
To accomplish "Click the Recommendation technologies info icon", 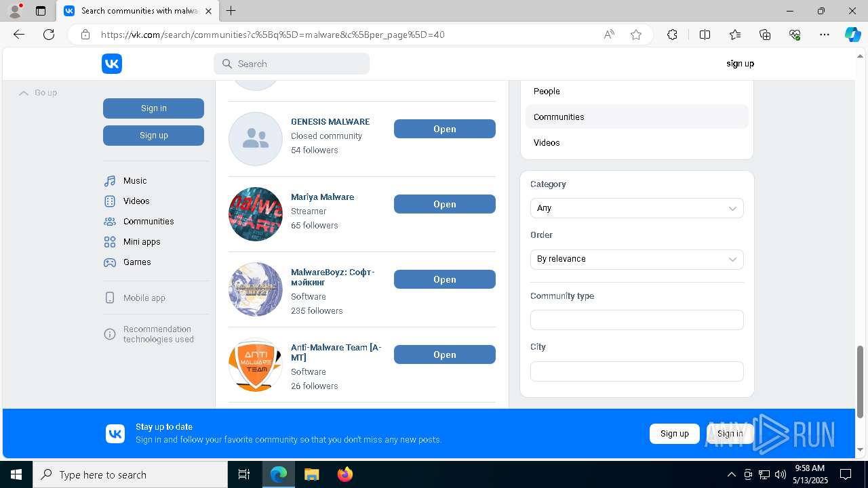I will [x=110, y=334].
